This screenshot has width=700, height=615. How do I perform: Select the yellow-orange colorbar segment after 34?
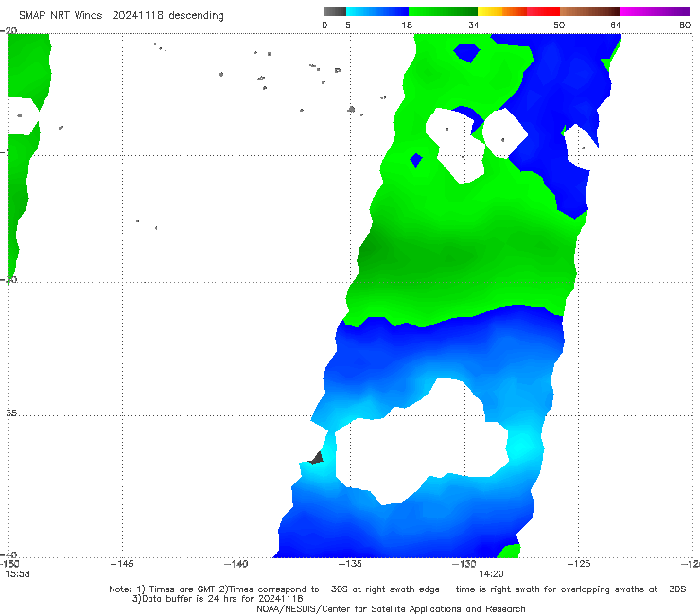tap(502, 11)
